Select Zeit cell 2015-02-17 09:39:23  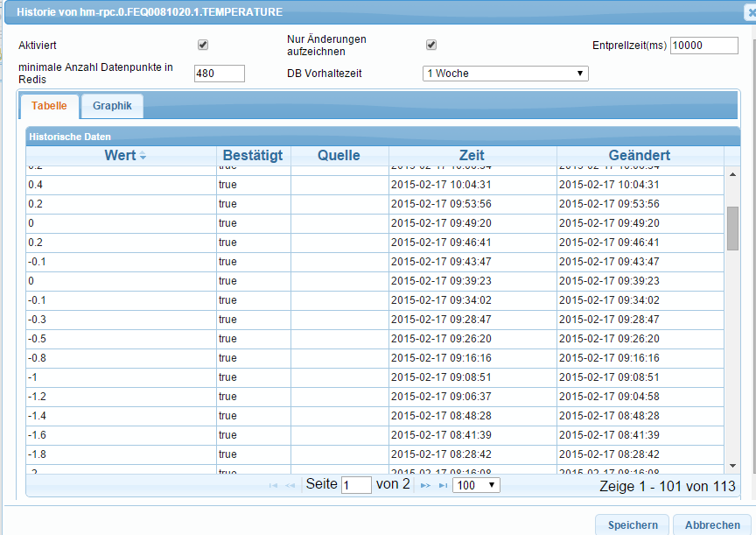tap(472, 281)
